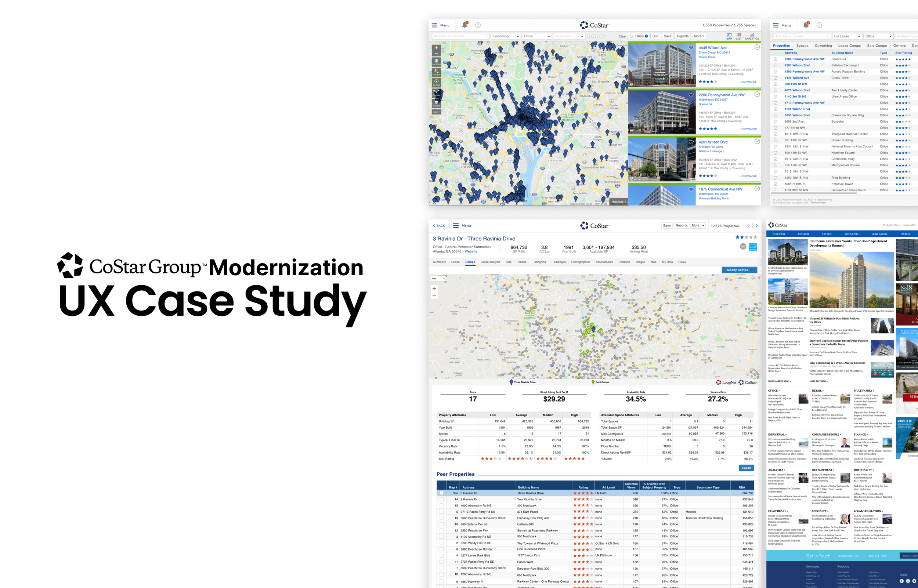Zoom out on the Washington DC map
Screen dimensions: 918x588
436,54
